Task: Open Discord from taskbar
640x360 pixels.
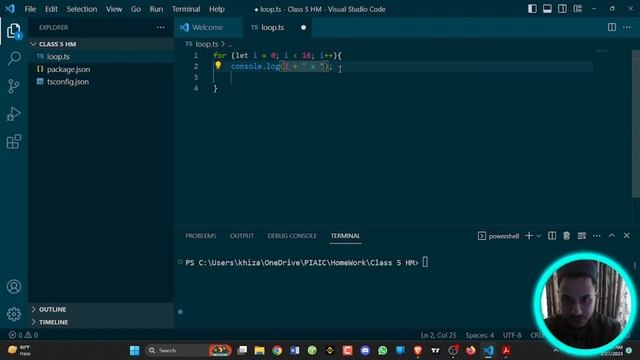Action: coord(365,350)
